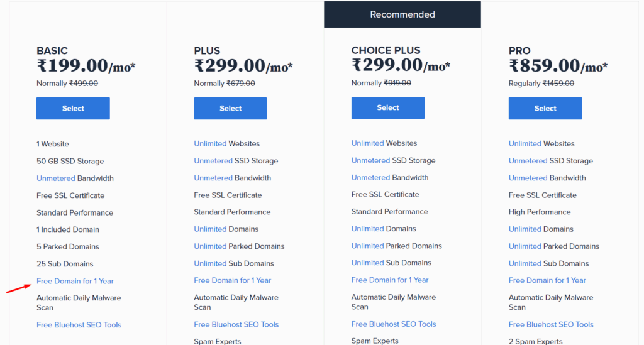Click Free Bluehost SEO Tools in BASIC column
Screen dimensions: 644x345
click(x=79, y=325)
